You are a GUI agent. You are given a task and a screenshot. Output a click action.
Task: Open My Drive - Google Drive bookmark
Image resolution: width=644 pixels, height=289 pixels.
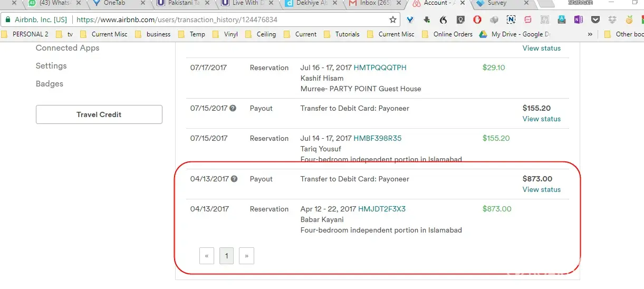[x=515, y=34]
